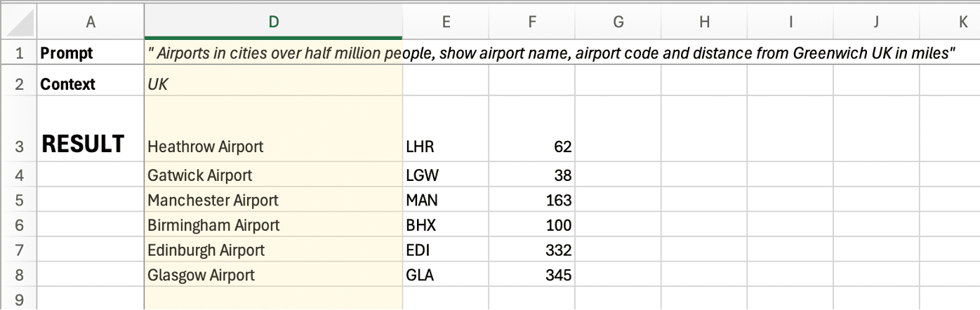Click the BHX airport code cell

click(445, 225)
